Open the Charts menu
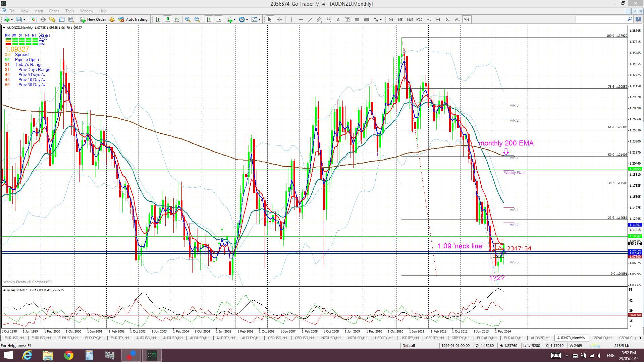The image size is (644, 362). [x=54, y=11]
